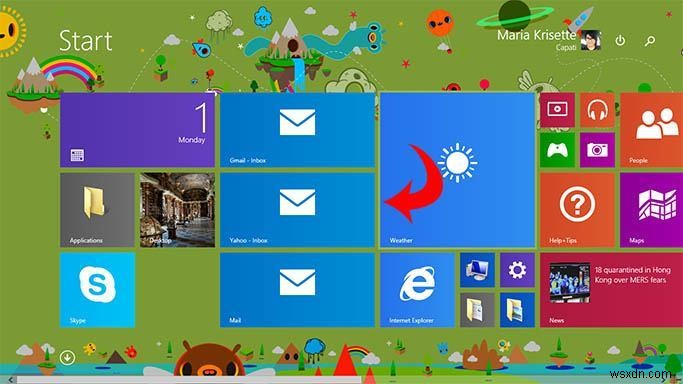Open the Music headphones tile
683x384 pixels.
coord(597,110)
